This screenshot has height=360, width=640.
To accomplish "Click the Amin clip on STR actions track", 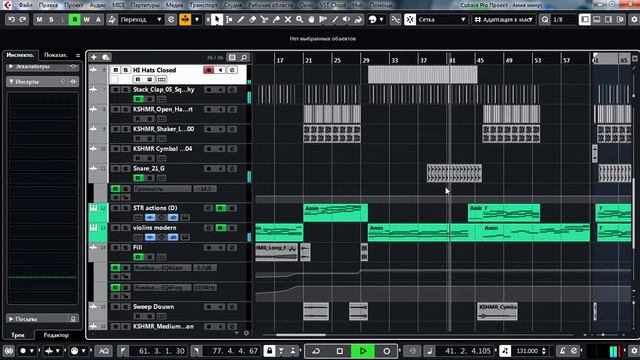I will 336,213.
